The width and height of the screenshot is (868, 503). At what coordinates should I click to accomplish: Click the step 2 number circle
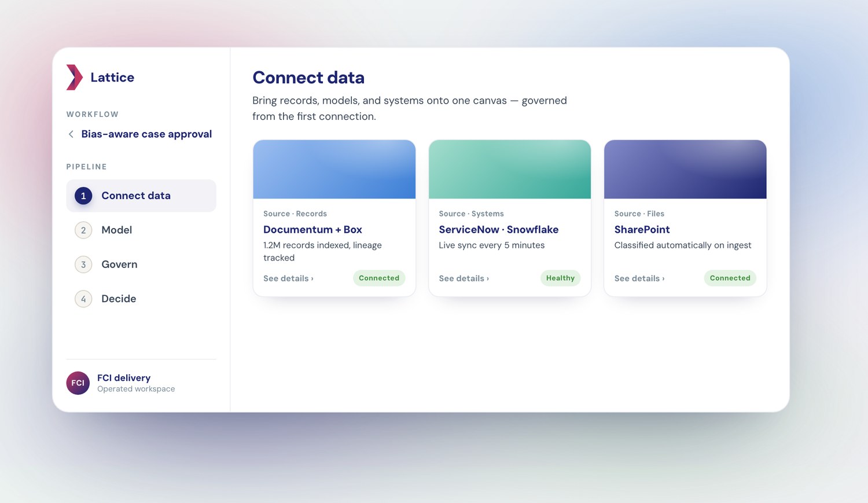coord(83,230)
